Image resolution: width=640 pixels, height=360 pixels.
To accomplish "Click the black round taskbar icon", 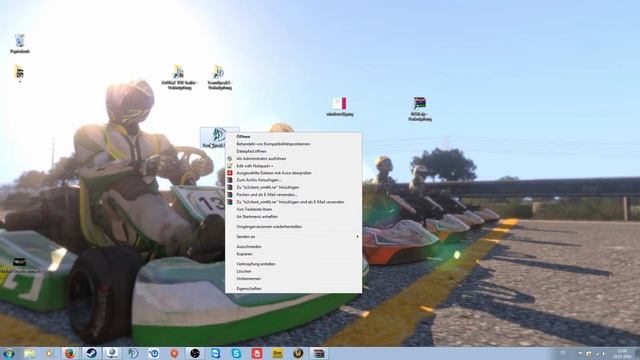I will click(x=195, y=353).
